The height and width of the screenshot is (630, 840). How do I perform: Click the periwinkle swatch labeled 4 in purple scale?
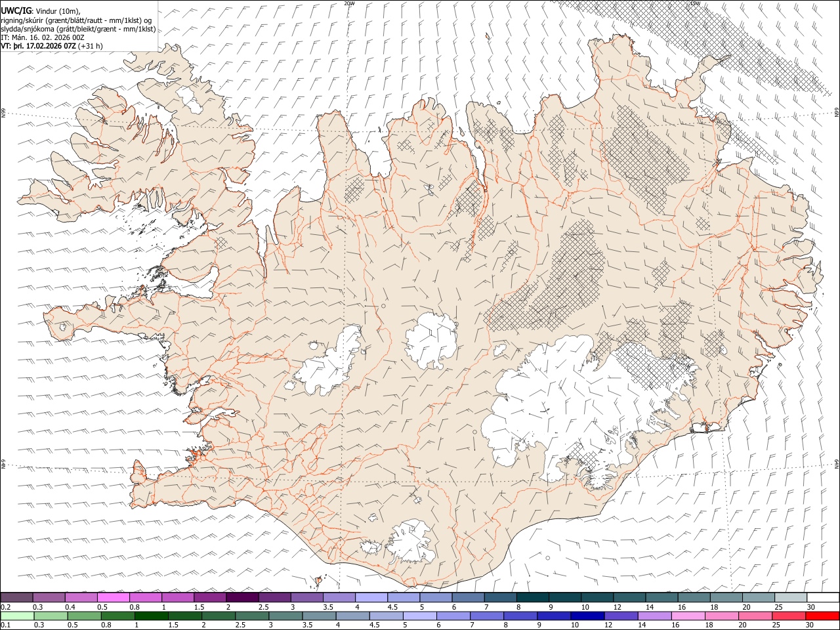[371, 597]
